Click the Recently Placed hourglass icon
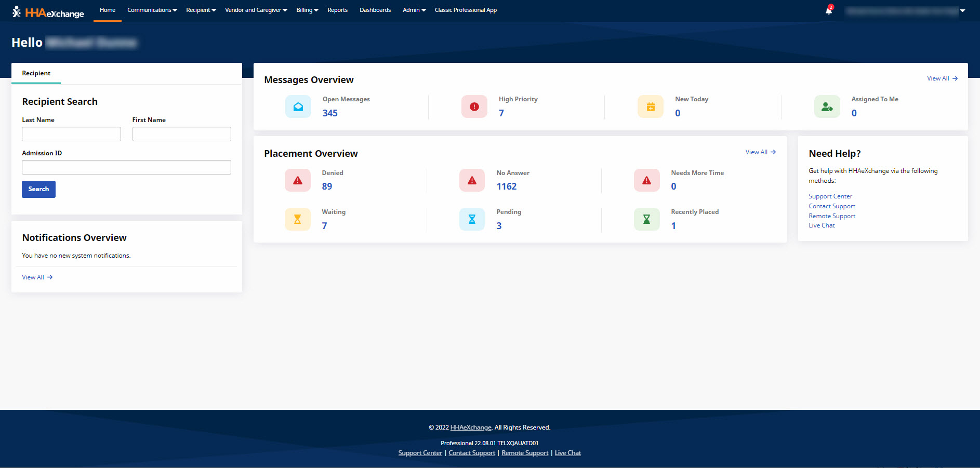The width and height of the screenshot is (980, 468). [x=647, y=219]
